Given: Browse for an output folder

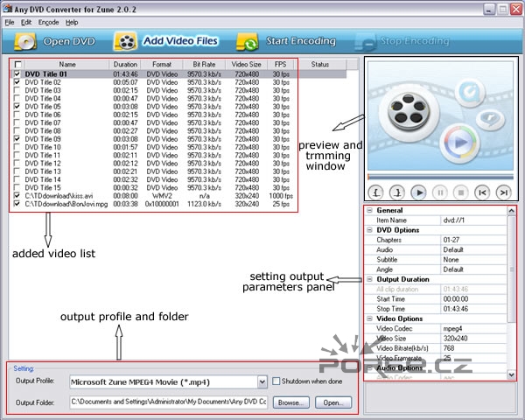Looking at the screenshot, I should 291,402.
